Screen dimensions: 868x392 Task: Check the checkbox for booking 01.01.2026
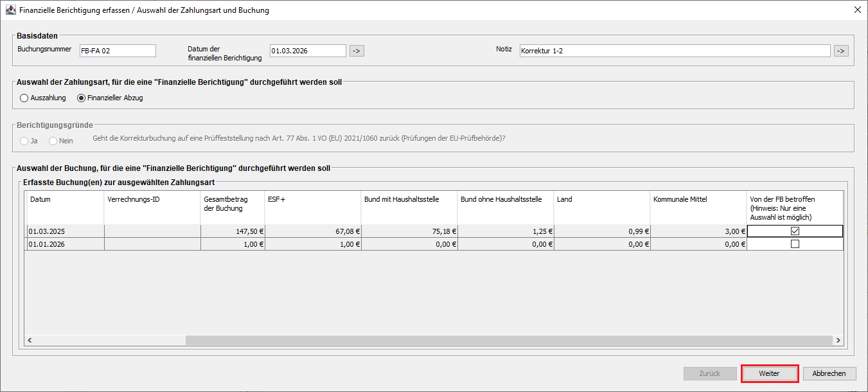(795, 244)
